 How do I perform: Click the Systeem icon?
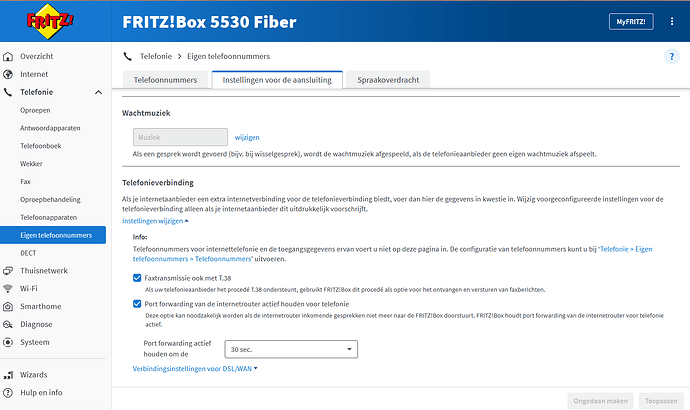coord(8,342)
